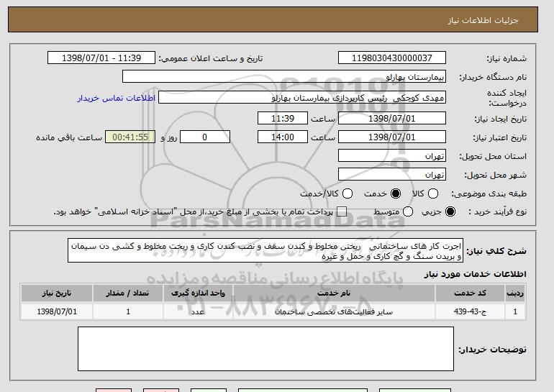Image resolution: width=554 pixels, height=392 pixels.
Task: Click creation time field 11:39
Action: tap(283, 118)
